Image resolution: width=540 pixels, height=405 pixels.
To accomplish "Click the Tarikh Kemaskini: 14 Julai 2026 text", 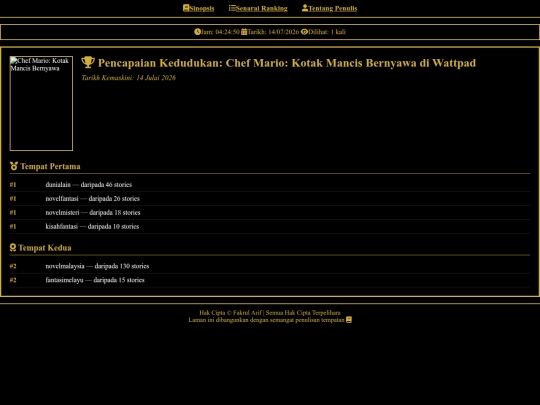I will [128, 77].
